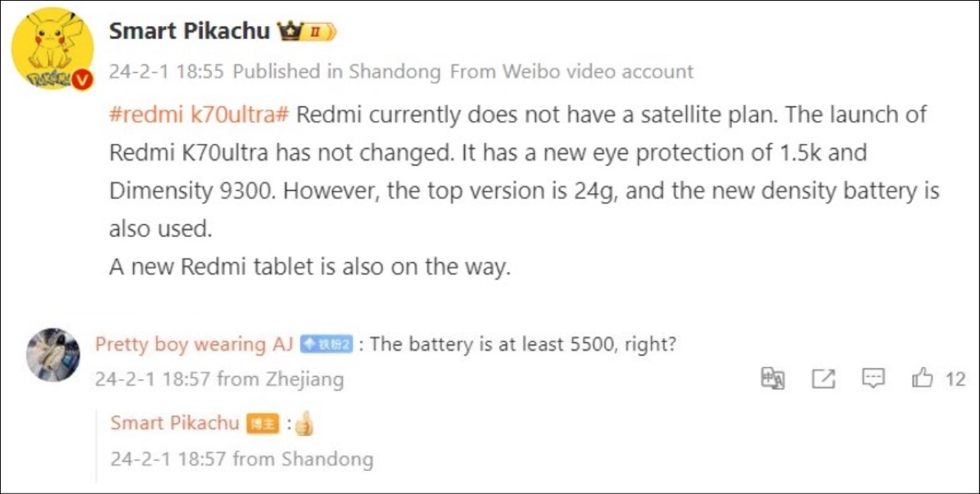Screen dimensions: 980x494
Task: Select the orange level II membership badge
Action: (315, 31)
